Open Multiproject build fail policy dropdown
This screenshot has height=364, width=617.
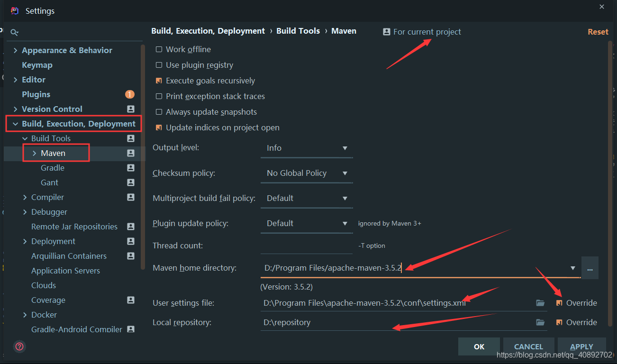[307, 199]
